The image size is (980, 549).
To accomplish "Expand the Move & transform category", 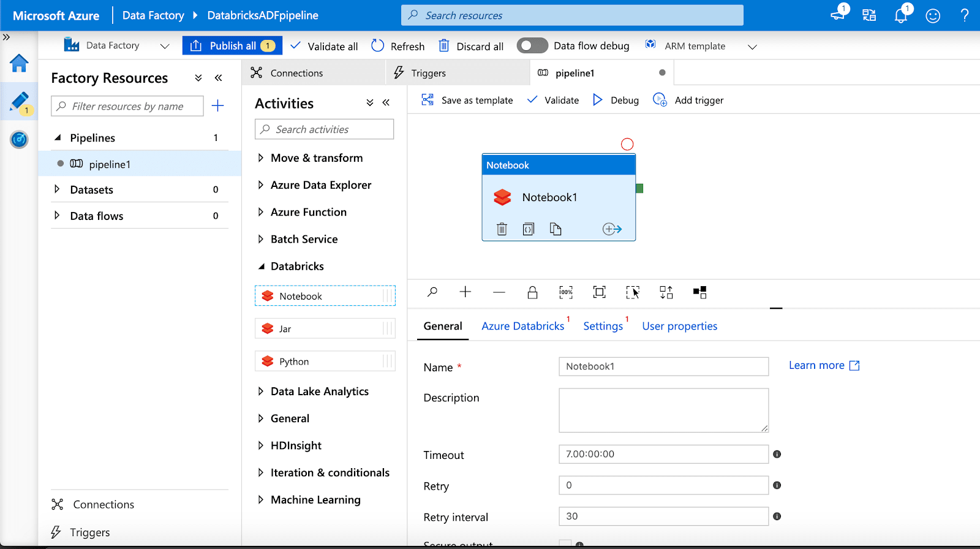I will 261,158.
